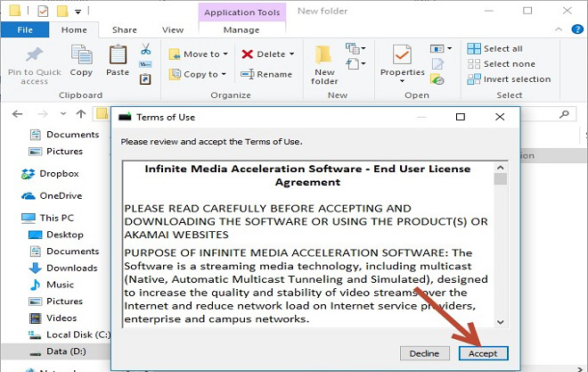
Task: Open Downloads under This PC
Action: tap(63, 268)
